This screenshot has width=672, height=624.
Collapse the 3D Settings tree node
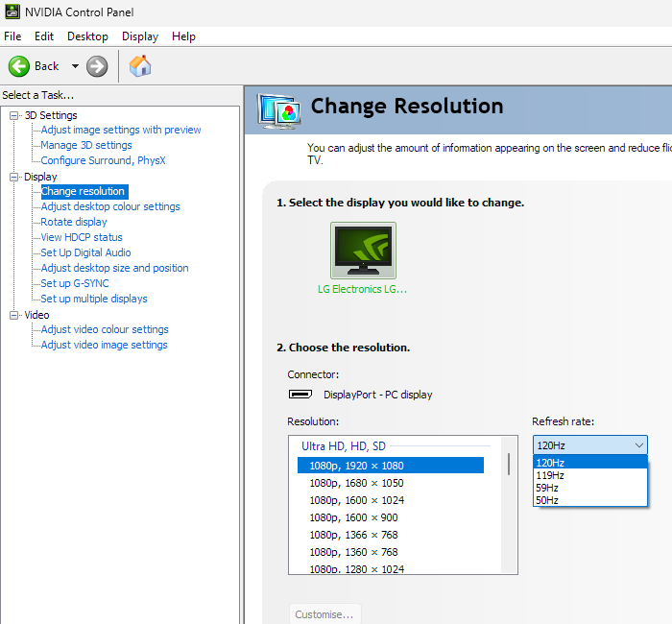(14, 116)
